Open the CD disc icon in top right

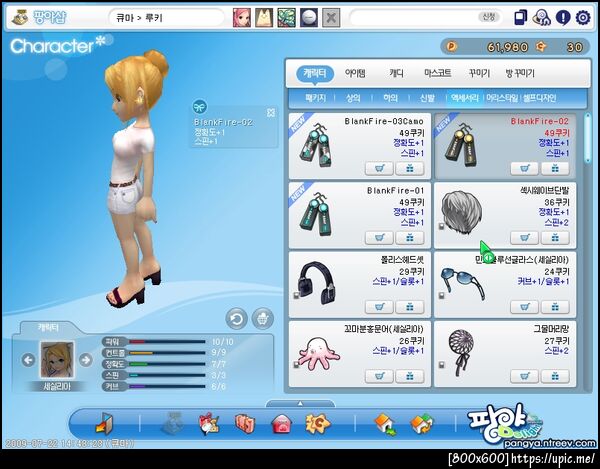point(541,18)
